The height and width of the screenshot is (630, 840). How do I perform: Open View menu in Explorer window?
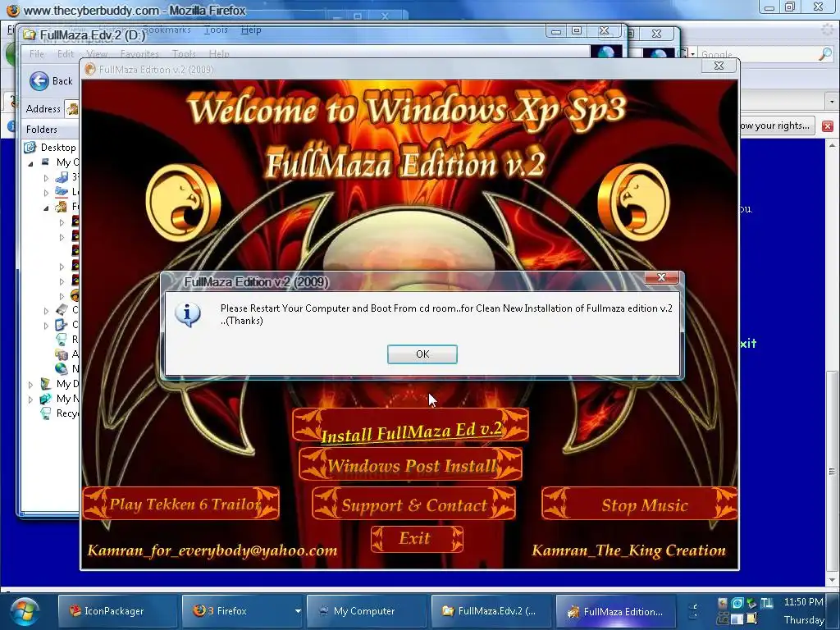click(97, 54)
